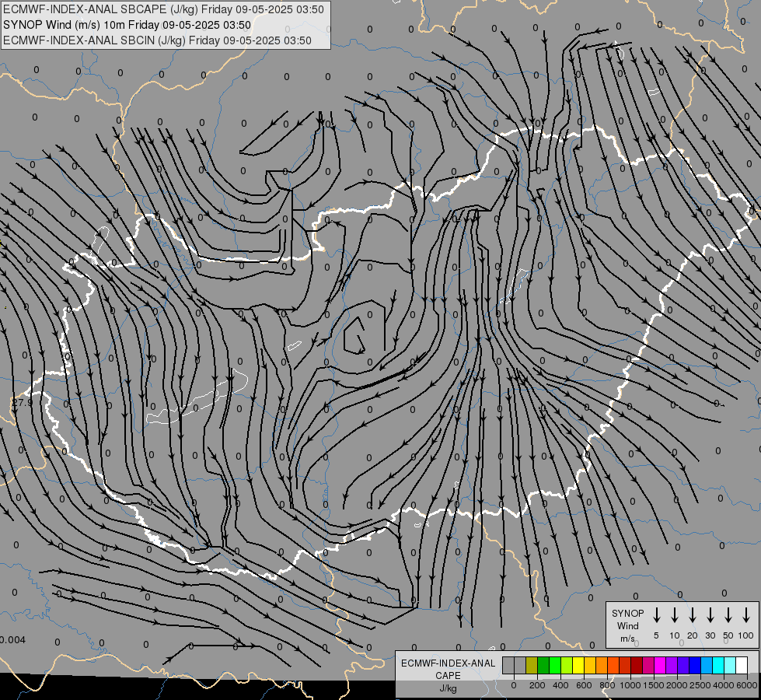Click the '400' tick label on CAPE scale
The width and height of the screenshot is (761, 700).
(560, 685)
